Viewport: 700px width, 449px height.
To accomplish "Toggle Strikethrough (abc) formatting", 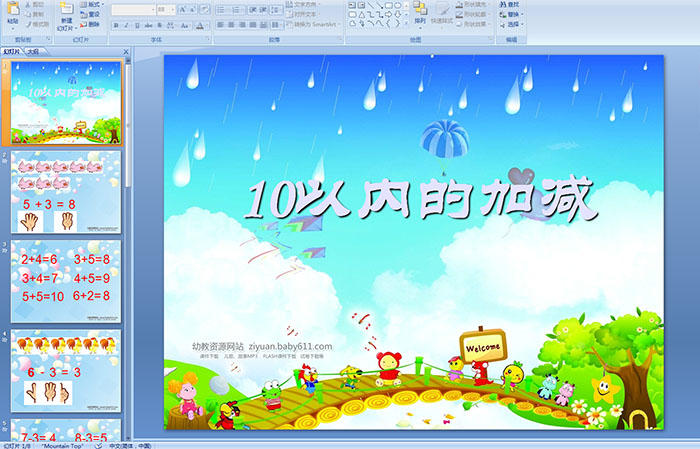I will point(148,25).
